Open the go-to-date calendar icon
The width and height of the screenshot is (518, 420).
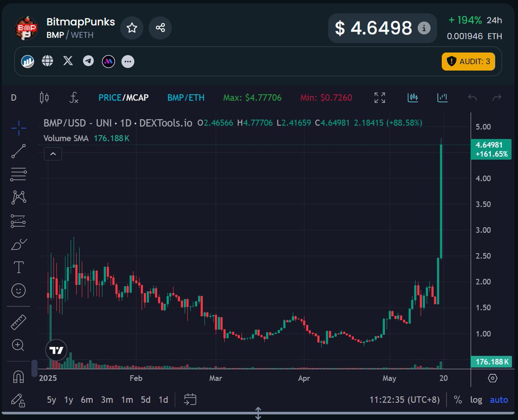click(190, 400)
